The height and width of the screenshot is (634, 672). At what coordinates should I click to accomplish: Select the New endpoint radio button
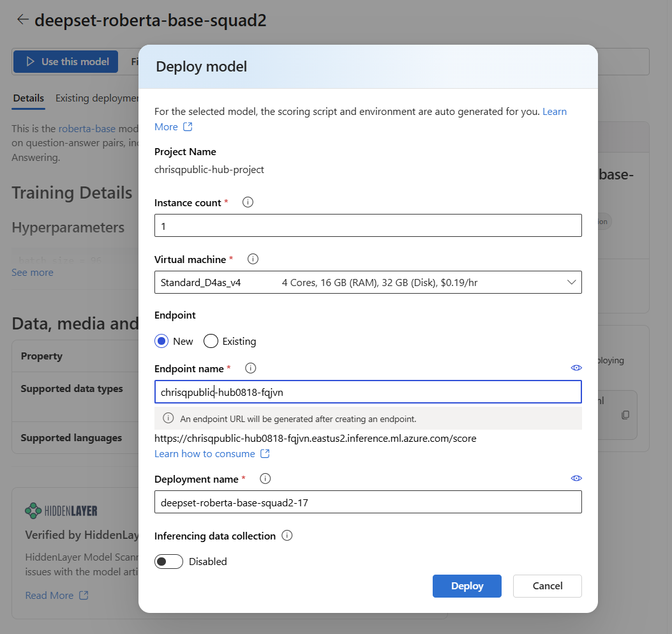click(x=161, y=341)
